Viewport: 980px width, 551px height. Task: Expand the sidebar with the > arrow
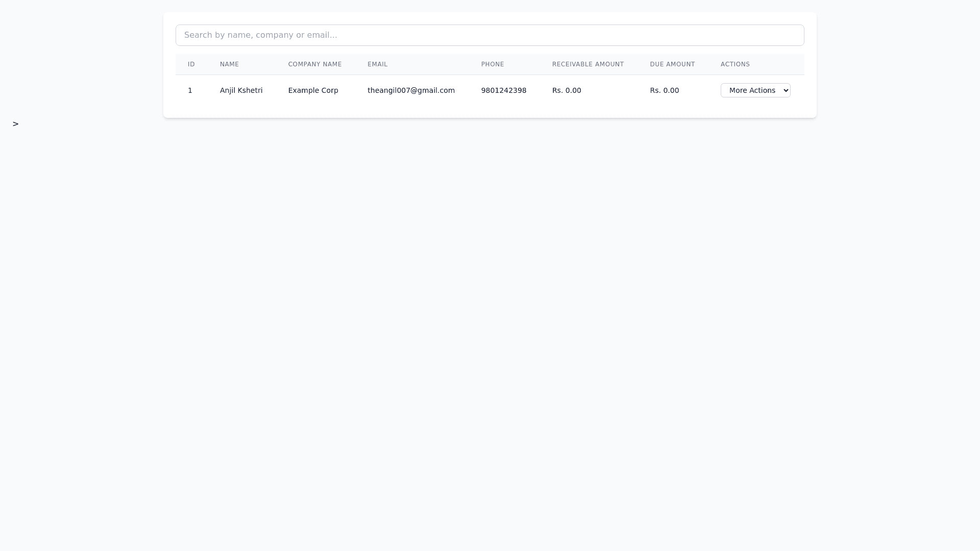pos(15,124)
